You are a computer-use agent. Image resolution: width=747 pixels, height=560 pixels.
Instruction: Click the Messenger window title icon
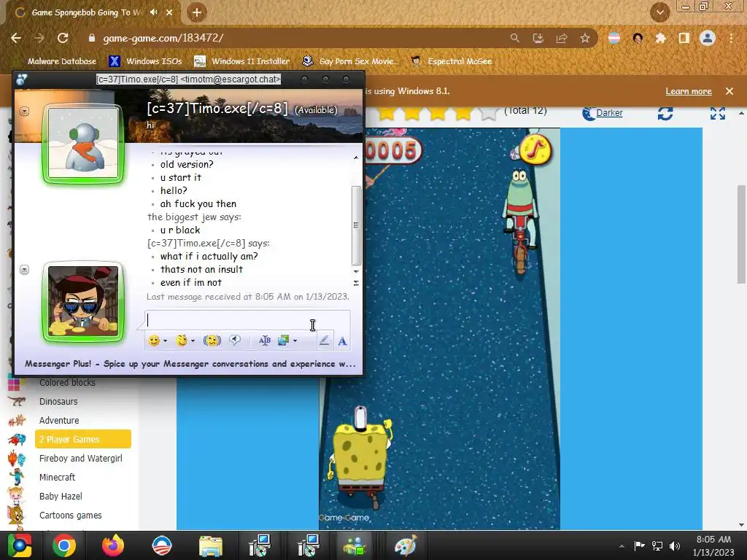point(22,79)
